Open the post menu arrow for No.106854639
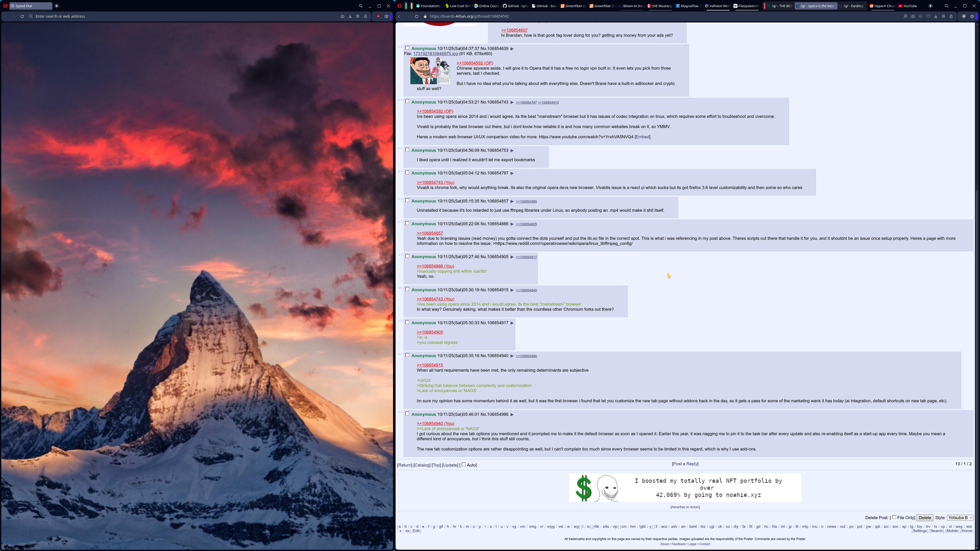 pos(512,49)
